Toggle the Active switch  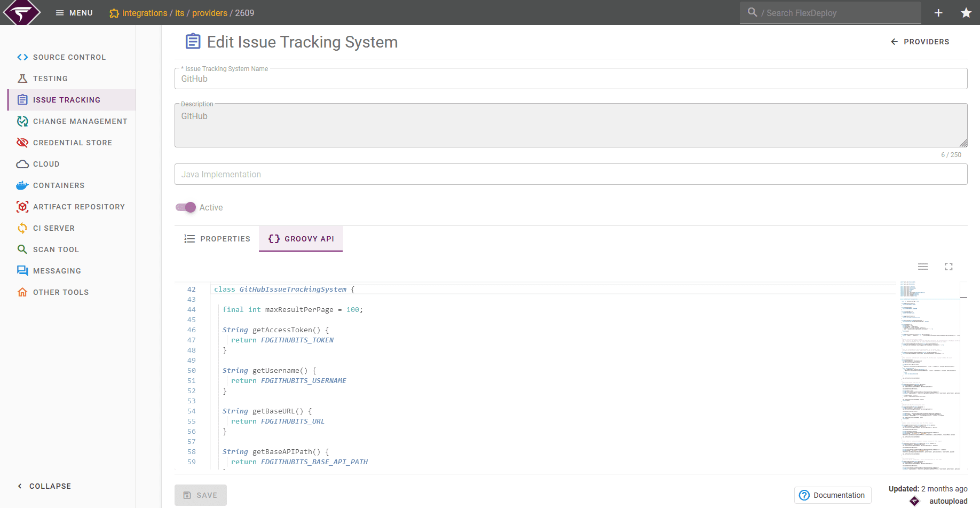point(186,207)
